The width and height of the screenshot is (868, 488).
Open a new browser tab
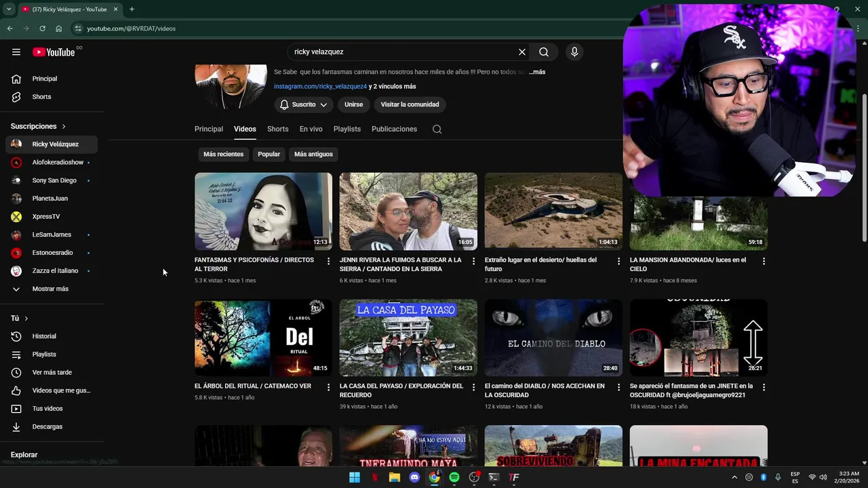(132, 9)
